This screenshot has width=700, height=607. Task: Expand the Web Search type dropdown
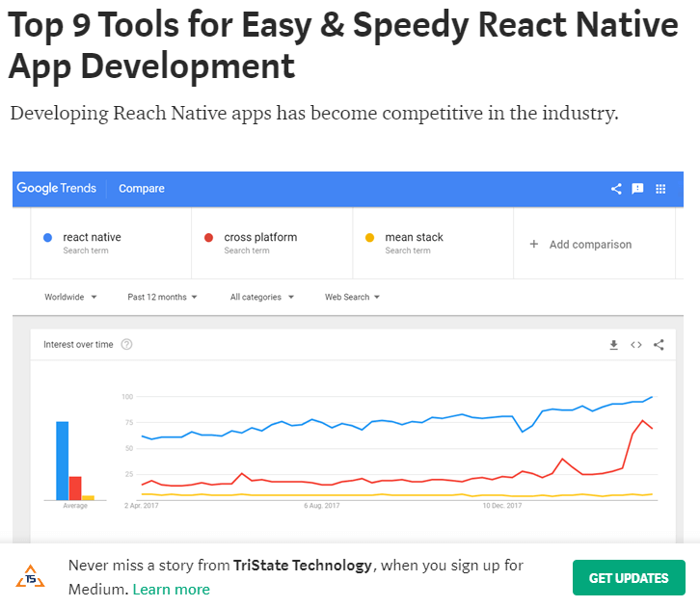(352, 297)
